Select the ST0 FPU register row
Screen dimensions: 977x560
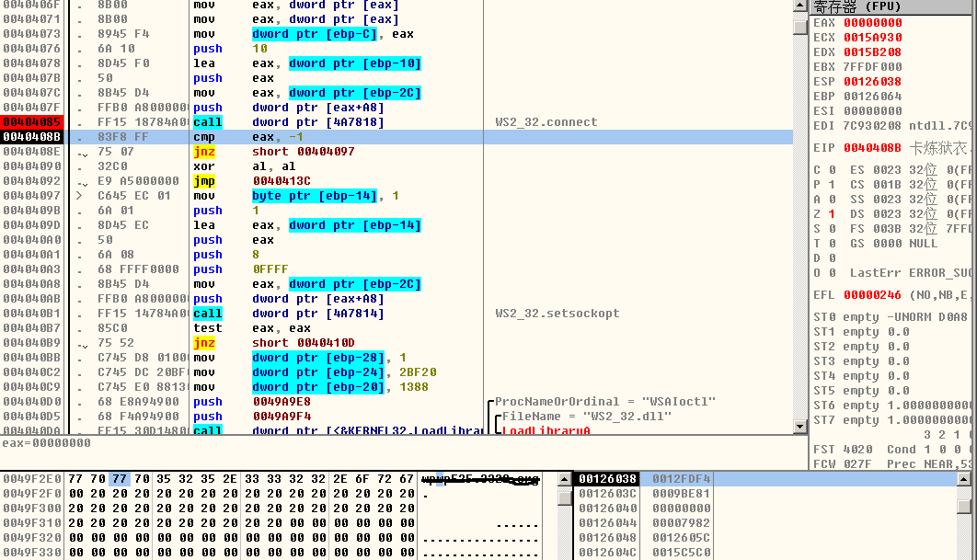891,317
